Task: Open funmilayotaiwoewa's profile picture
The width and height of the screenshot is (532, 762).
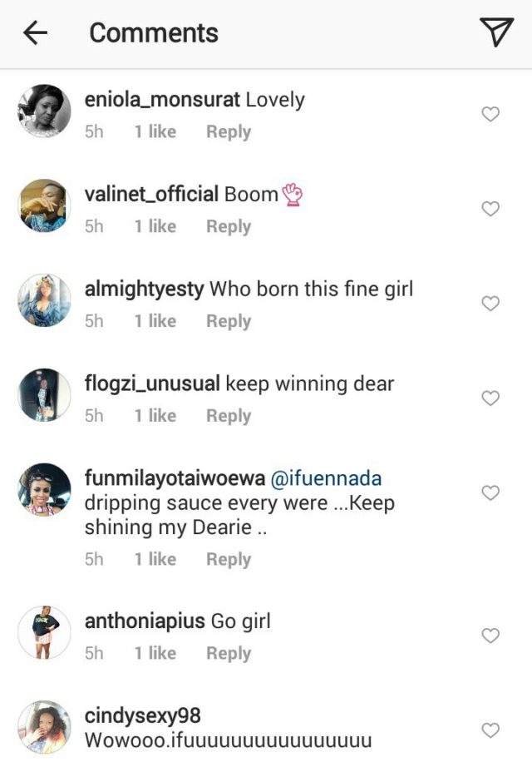Action: point(45,490)
